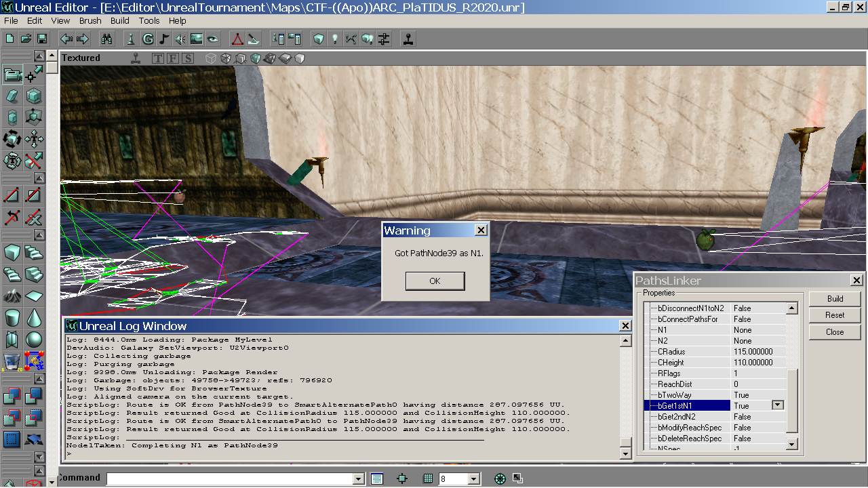Select Vertex Editing tool
The image size is (868, 488).
coord(34,75)
